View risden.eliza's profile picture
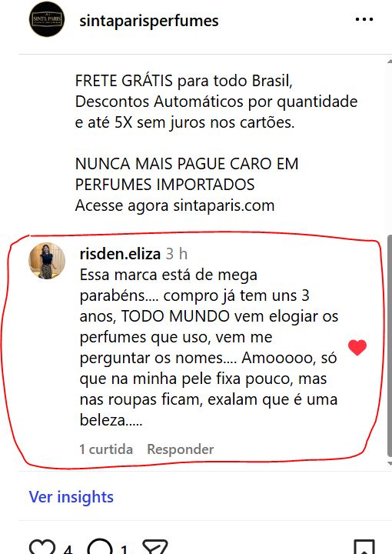Screen dimensions: 392x554 47,261
